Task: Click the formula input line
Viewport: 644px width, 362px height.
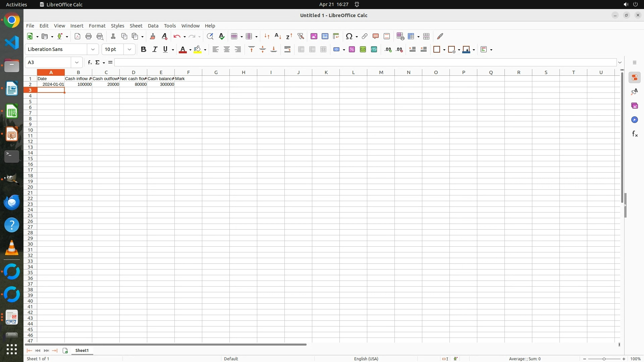Action: [366, 62]
